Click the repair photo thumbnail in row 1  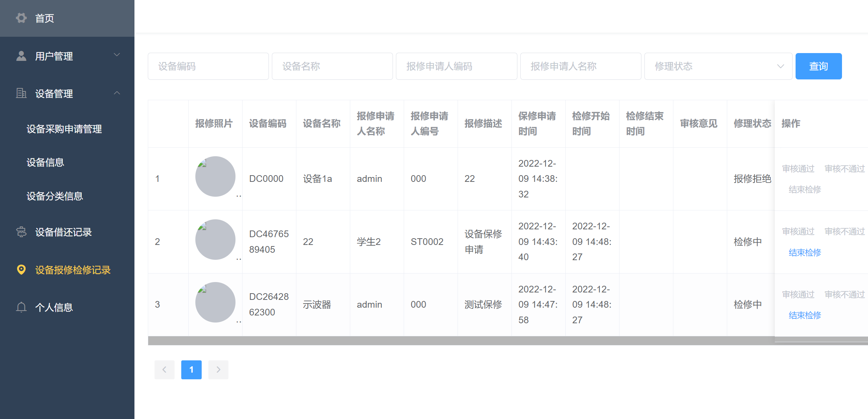[215, 177]
